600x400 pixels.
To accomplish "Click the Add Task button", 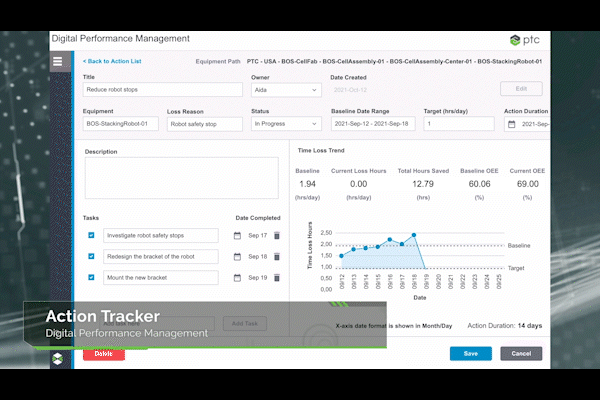I will pos(245,323).
